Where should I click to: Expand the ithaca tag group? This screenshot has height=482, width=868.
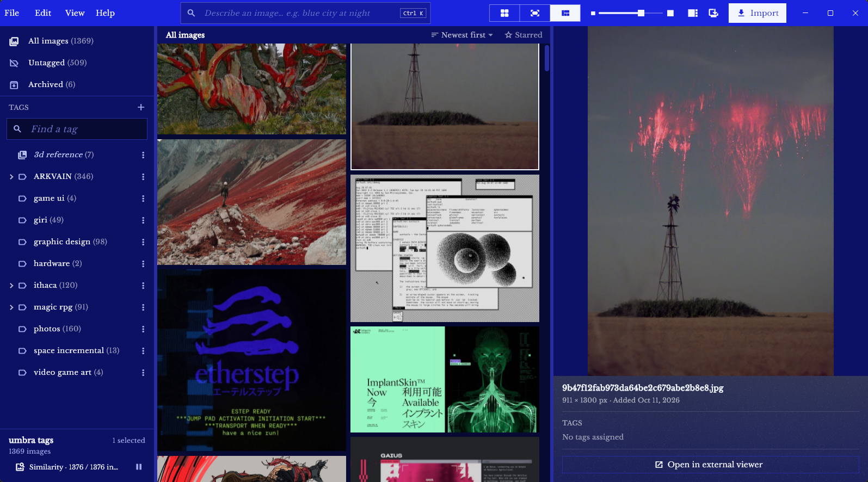coord(11,286)
